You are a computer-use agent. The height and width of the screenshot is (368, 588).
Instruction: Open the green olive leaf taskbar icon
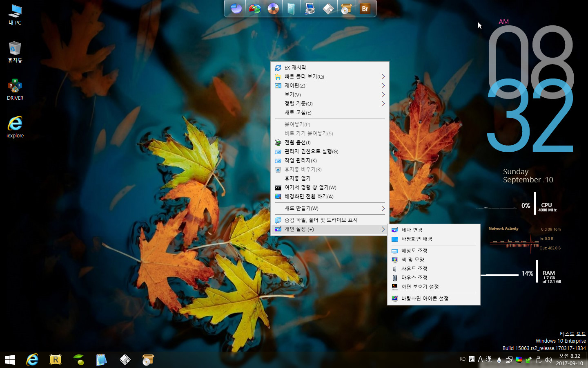pos(78,360)
